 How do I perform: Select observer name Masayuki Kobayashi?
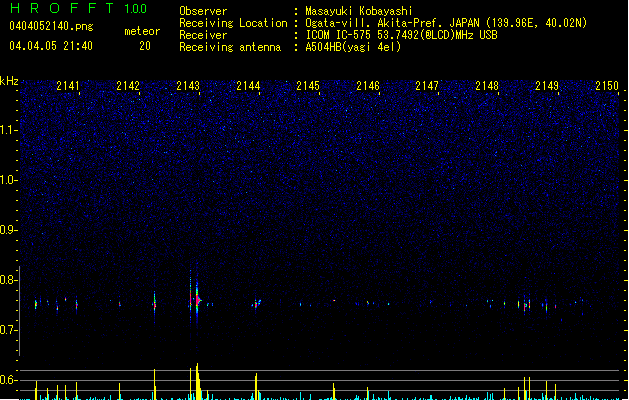359,11
